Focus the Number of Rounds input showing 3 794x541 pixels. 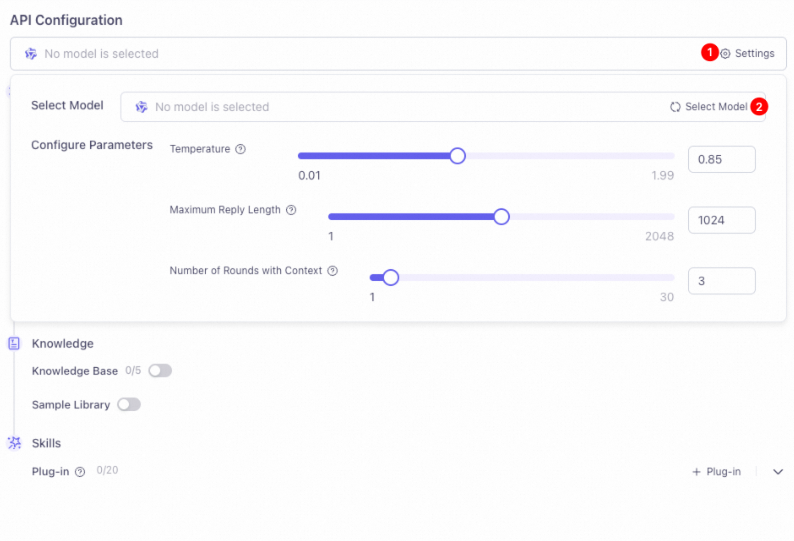(x=721, y=281)
